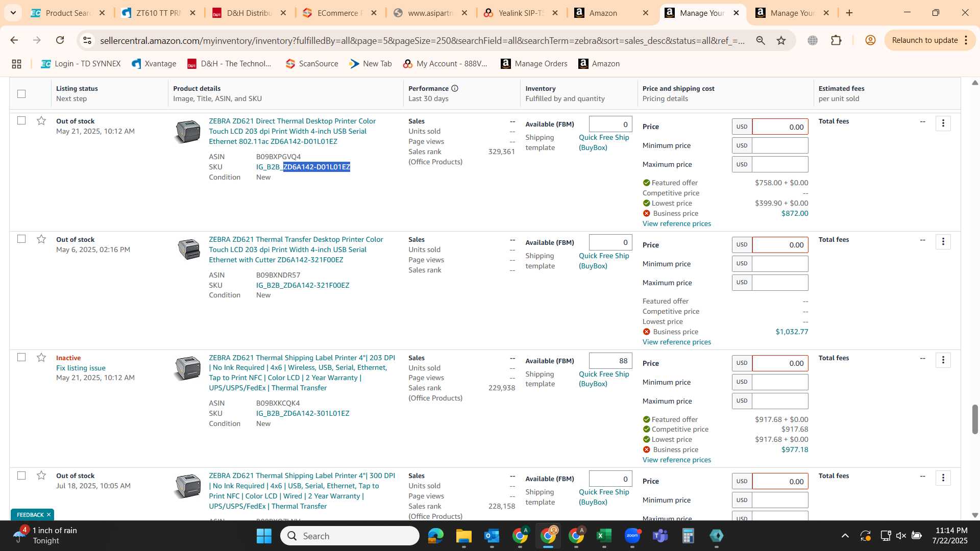Star the 300 DPI ZD621 listing
The width and height of the screenshot is (980, 551).
pyautogui.click(x=41, y=475)
